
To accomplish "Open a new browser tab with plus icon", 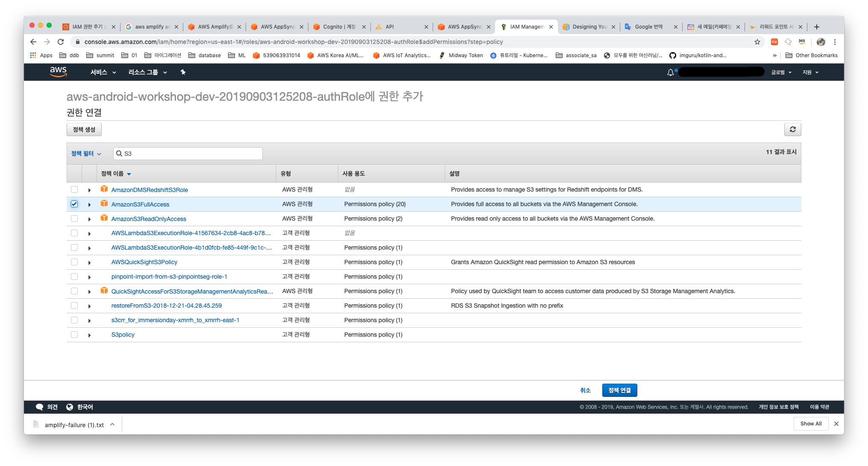I will 816,26.
